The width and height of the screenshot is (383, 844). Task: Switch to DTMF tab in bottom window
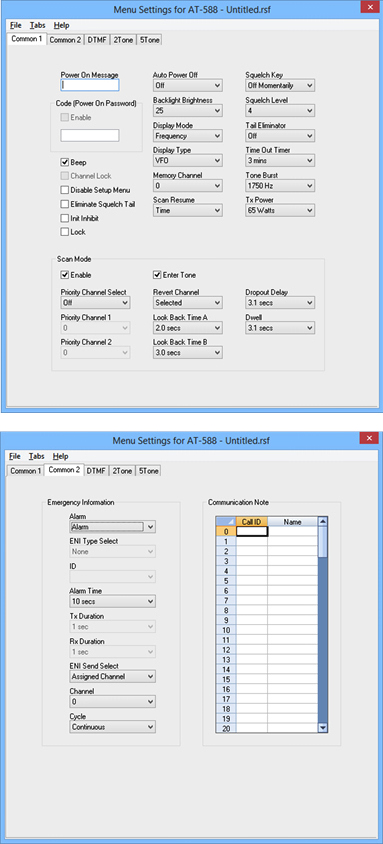(97, 471)
